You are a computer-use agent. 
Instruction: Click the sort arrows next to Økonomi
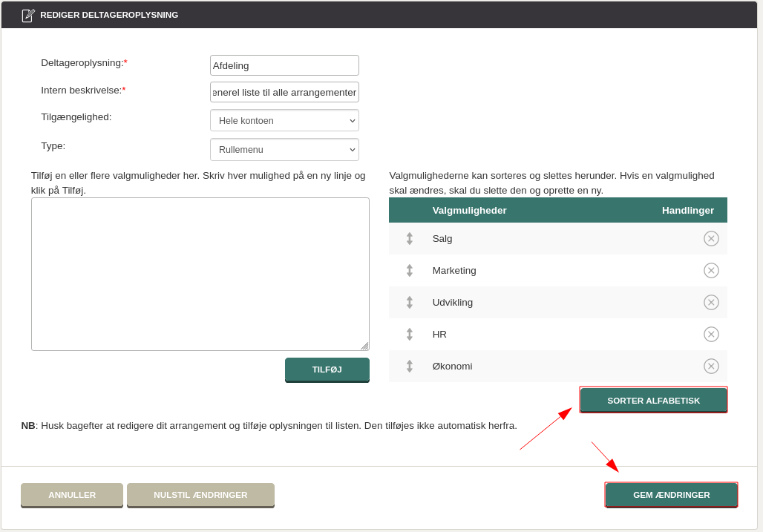tap(409, 367)
